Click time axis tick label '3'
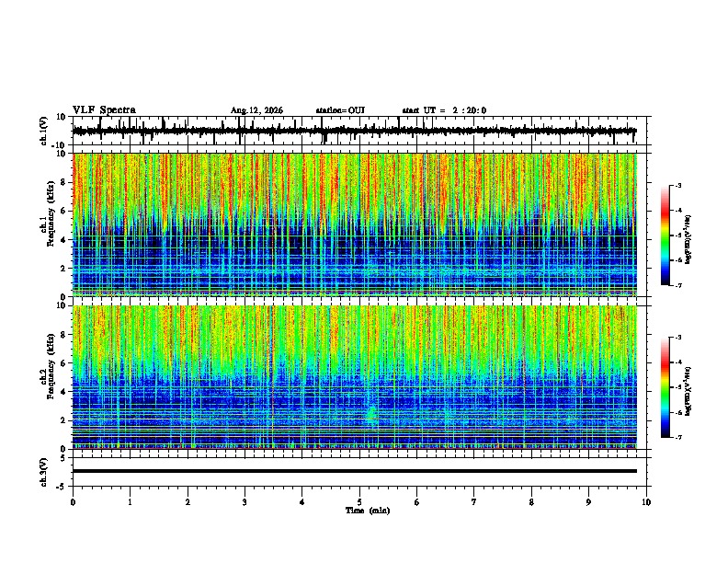The height and width of the screenshot is (563, 728). [245, 502]
